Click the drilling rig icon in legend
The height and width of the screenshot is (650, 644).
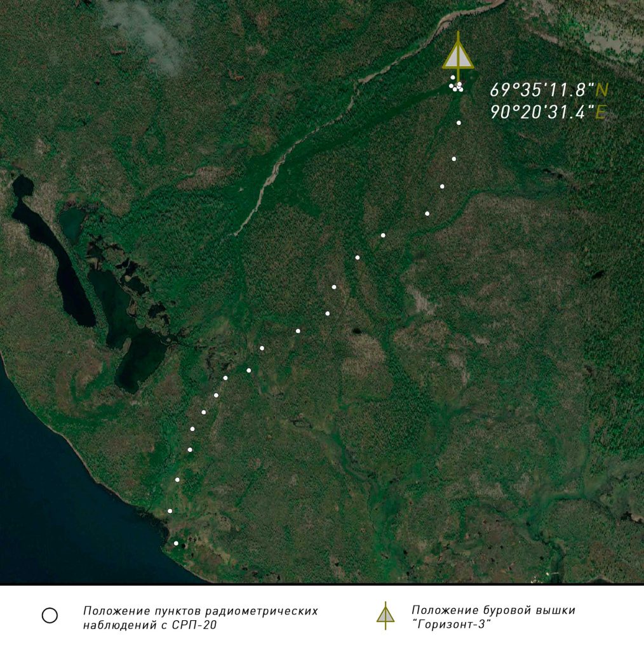385,615
